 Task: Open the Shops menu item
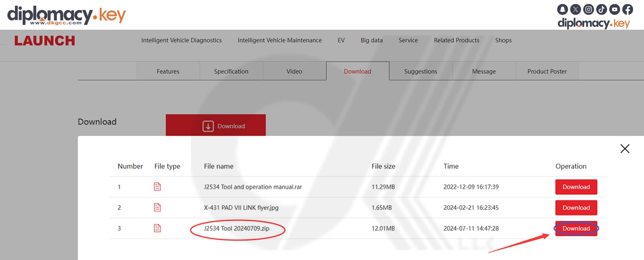503,40
